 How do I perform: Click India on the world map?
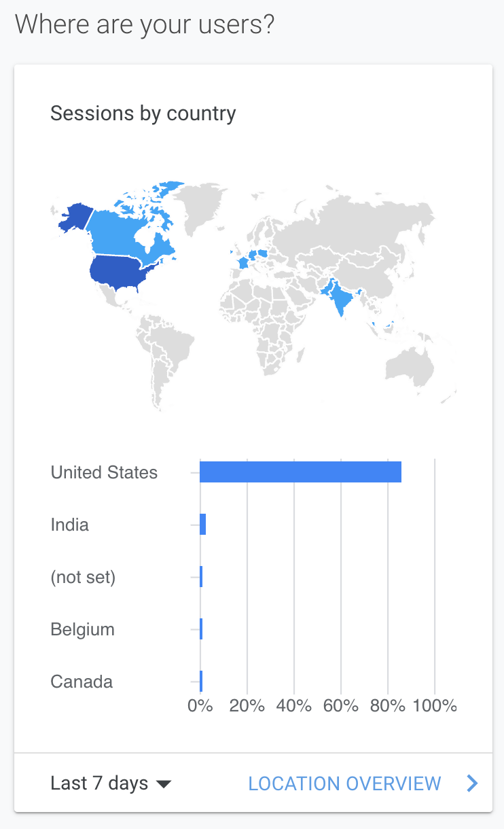338,296
